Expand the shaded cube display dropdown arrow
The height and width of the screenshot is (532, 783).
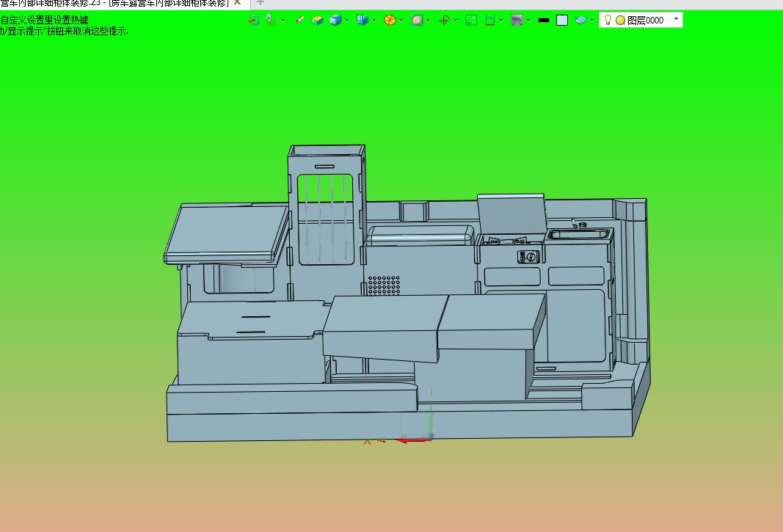tap(346, 21)
